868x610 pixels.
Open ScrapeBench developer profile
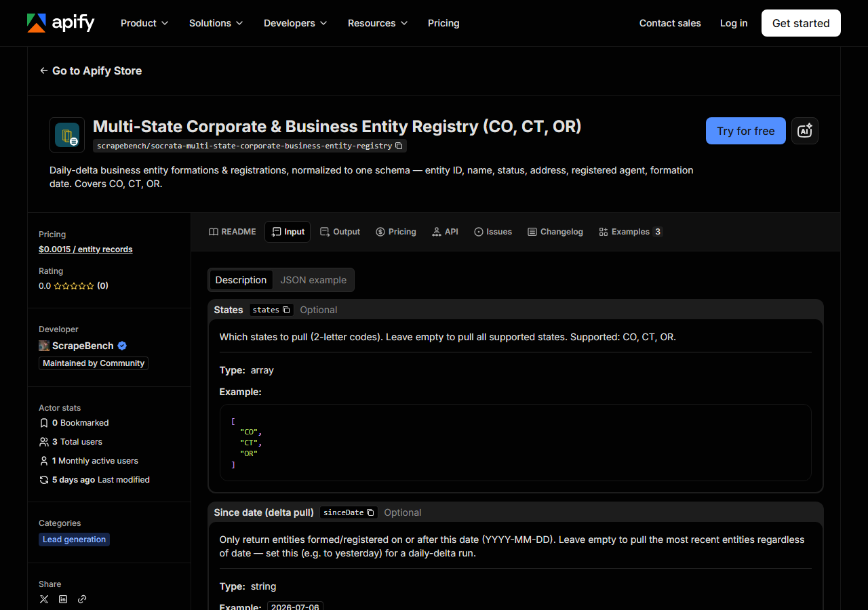pos(83,346)
